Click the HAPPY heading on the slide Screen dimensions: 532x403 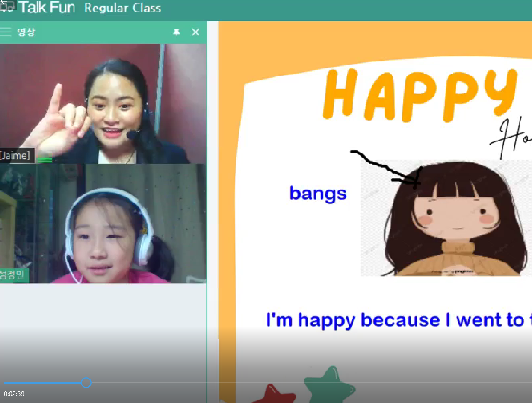pyautogui.click(x=419, y=96)
